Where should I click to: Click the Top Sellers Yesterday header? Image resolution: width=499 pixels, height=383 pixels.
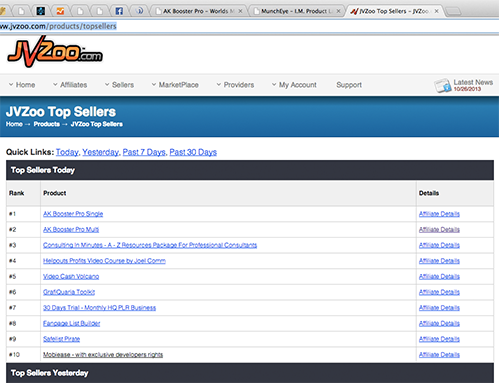tap(250, 373)
